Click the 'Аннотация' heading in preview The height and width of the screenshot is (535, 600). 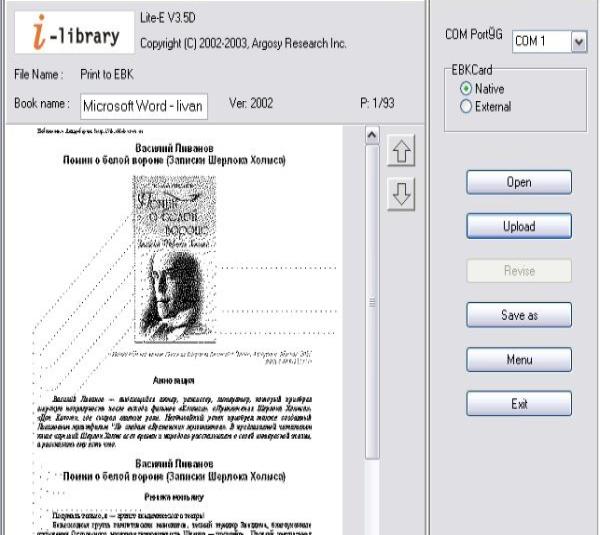(174, 380)
